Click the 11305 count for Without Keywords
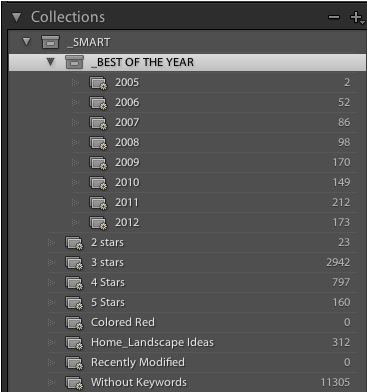 [x=335, y=382]
